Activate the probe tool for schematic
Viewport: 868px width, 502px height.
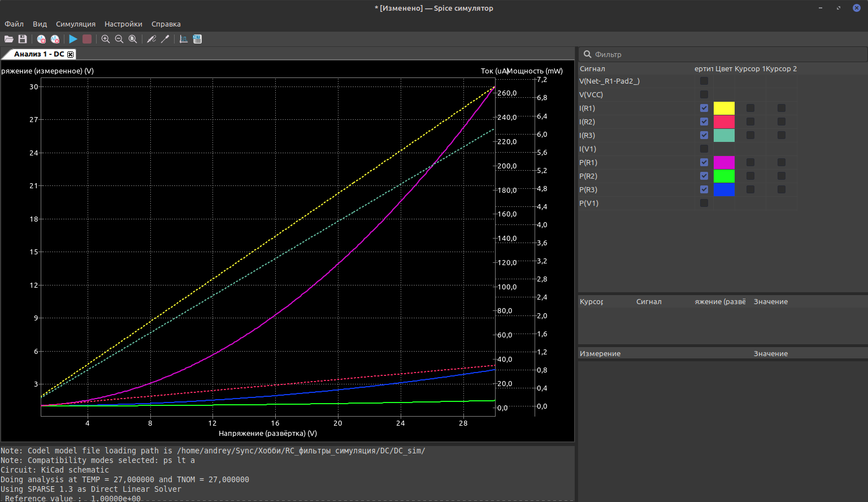coord(151,39)
